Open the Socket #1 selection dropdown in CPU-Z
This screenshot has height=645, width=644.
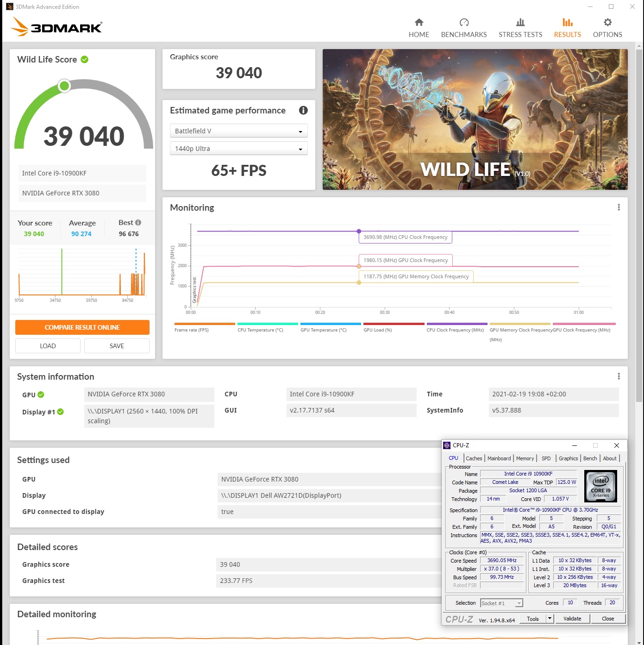click(x=502, y=603)
